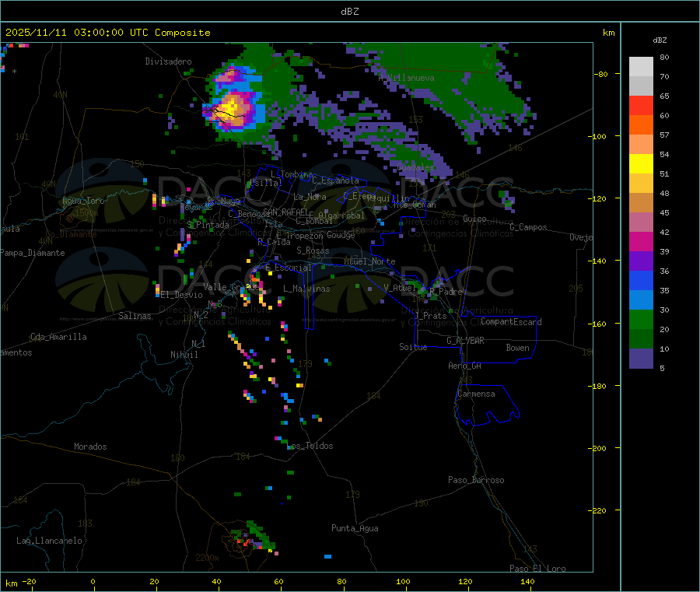This screenshot has width=700, height=592.
Task: Click the 'E_Escorial' map label
Action: tap(289, 268)
